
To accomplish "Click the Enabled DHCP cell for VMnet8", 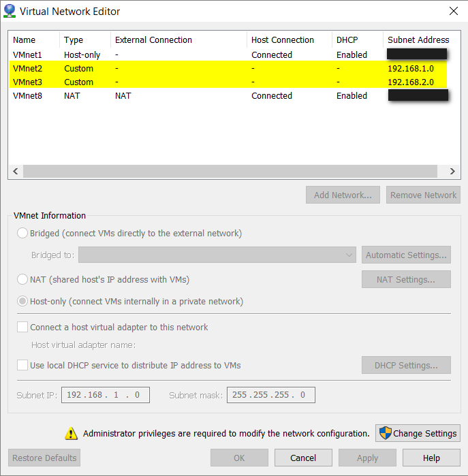I will tap(352, 95).
